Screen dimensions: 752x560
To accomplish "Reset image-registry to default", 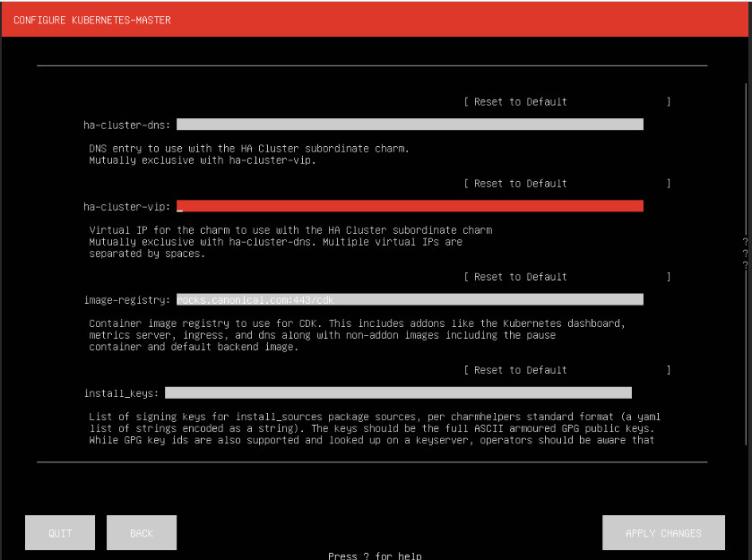I will point(515,276).
